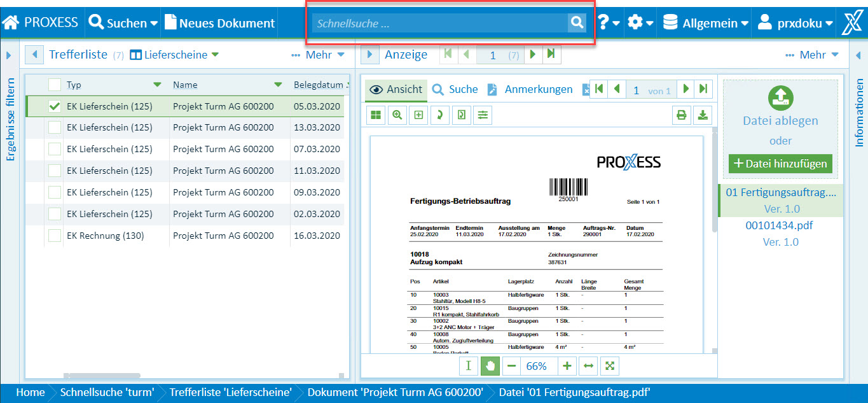868x403 pixels.
Task: Go to previous file next to '1 von 1'
Action: tap(616, 90)
